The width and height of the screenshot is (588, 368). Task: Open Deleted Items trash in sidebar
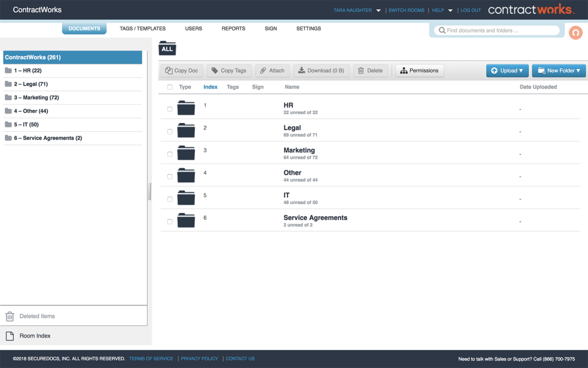point(10,316)
